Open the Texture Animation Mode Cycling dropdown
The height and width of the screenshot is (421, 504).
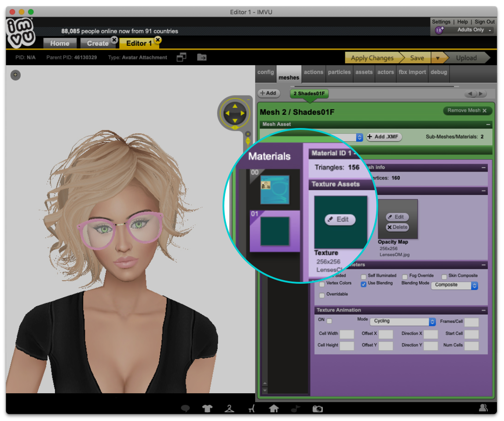click(x=403, y=322)
